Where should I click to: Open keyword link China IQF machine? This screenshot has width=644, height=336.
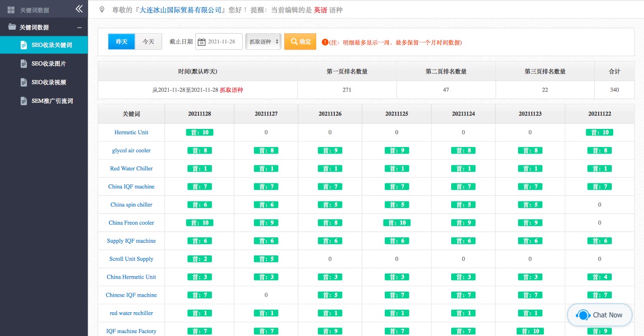pyautogui.click(x=131, y=187)
